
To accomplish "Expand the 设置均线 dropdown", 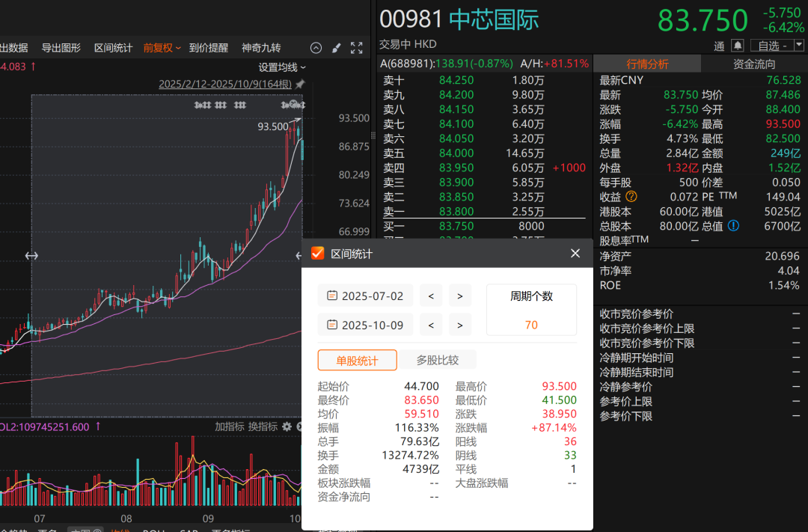I will click(x=282, y=67).
